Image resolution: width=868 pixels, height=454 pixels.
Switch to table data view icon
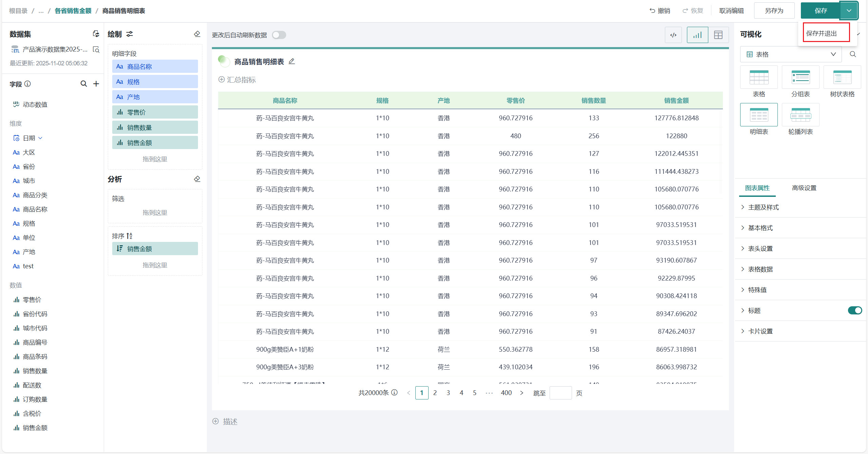(x=718, y=35)
